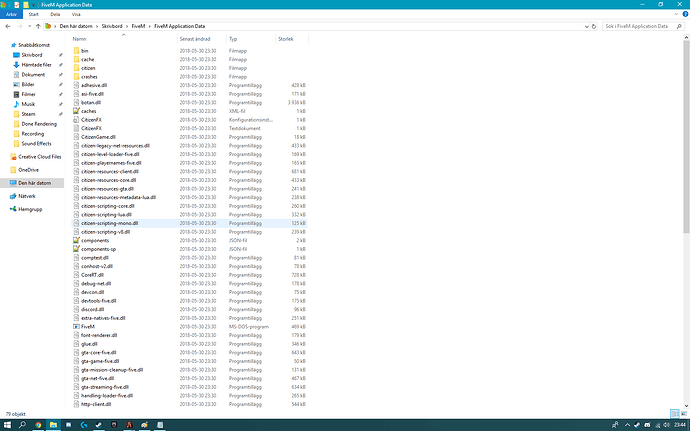
Task: Switch to large thumbnails view icon
Action: tap(684, 414)
